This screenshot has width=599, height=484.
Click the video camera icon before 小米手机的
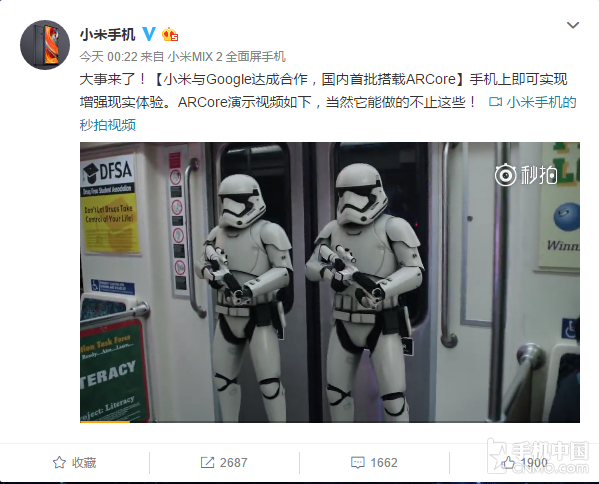495,102
